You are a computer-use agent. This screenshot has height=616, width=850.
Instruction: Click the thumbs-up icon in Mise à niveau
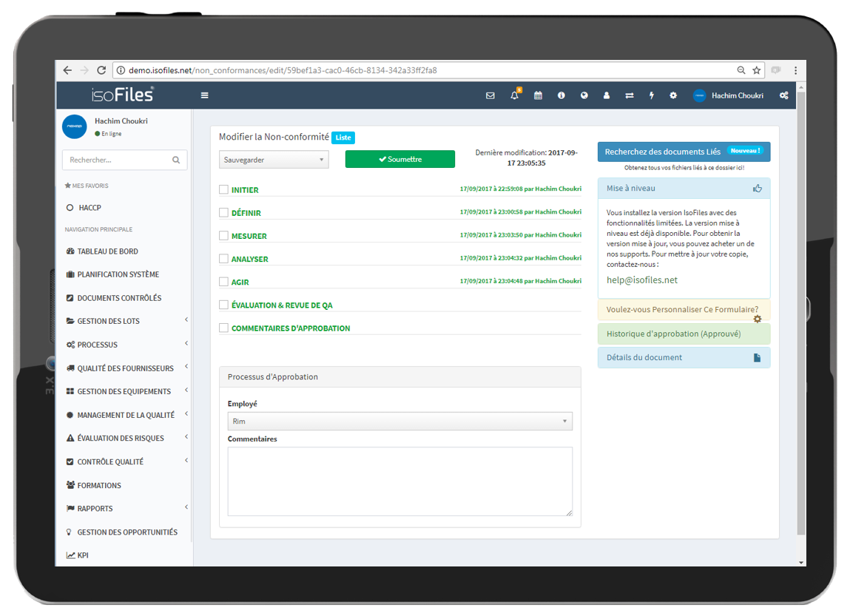758,188
